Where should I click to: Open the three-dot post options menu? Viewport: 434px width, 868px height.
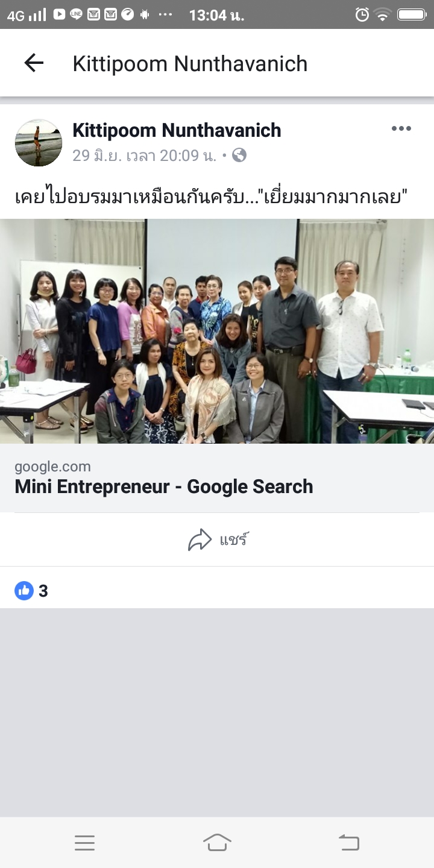pos(401,128)
